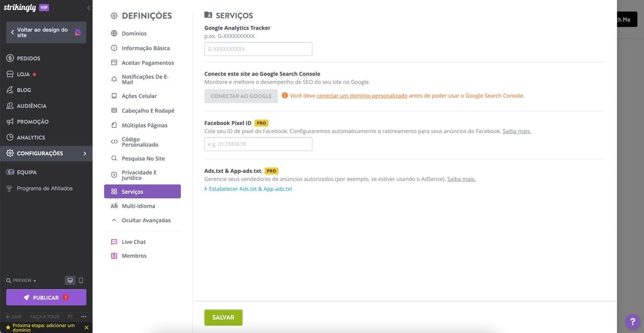
Task: Click the Strikingly logo
Action: (x=20, y=8)
